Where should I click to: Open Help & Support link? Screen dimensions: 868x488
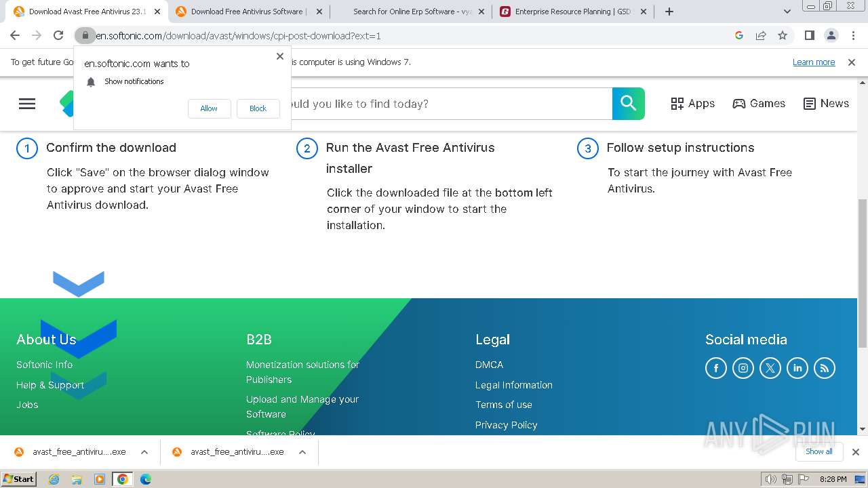[50, 385]
